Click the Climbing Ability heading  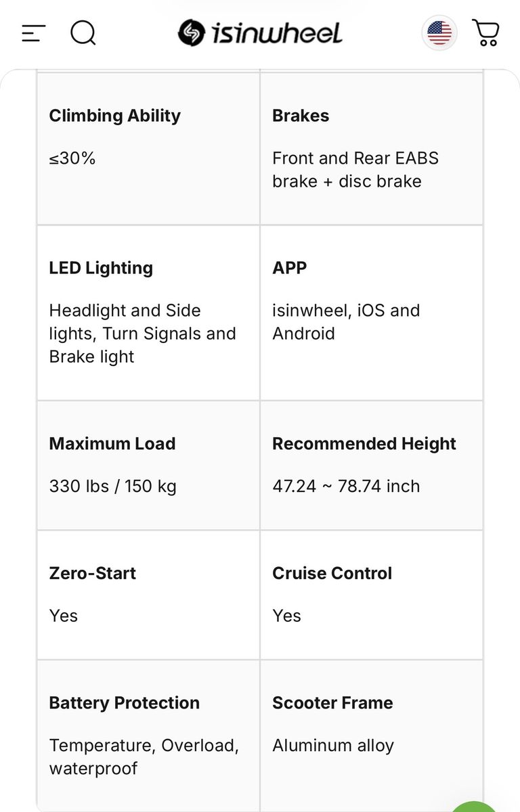[x=114, y=116]
